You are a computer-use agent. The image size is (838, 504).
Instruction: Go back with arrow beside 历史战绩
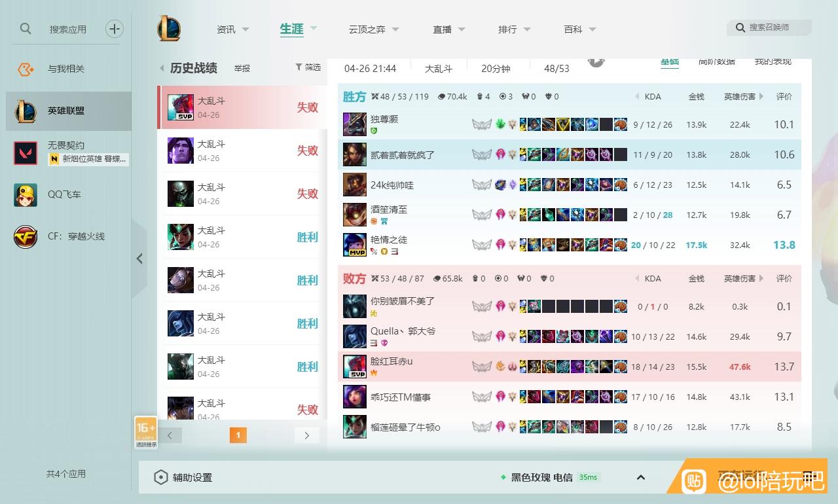pos(162,68)
